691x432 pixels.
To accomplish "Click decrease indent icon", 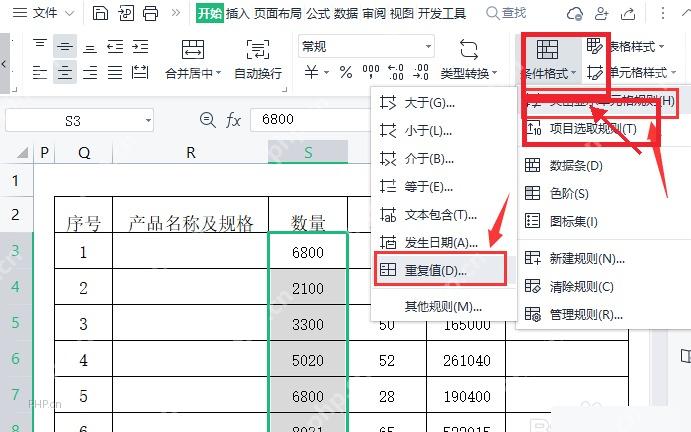I will coord(115,46).
